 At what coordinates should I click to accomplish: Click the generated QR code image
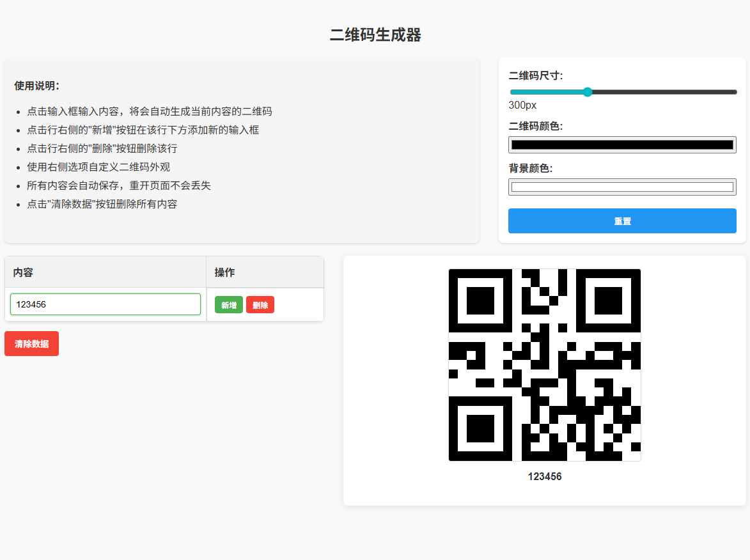545,365
